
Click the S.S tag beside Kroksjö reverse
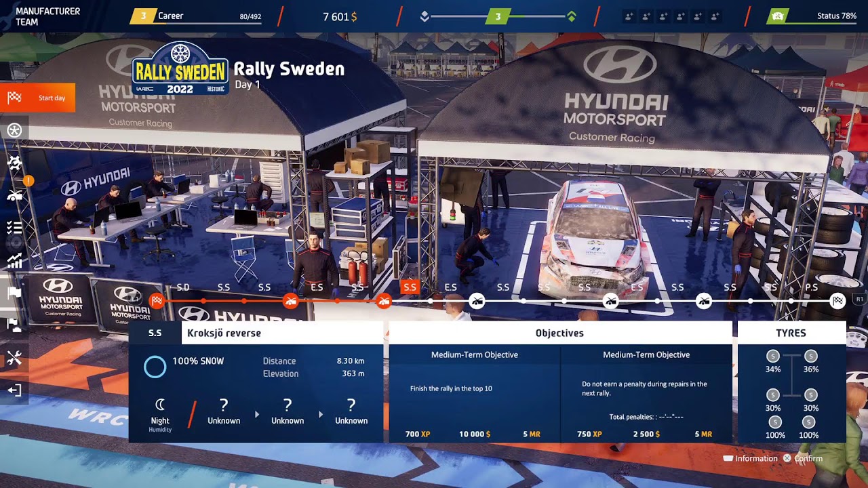[x=155, y=333]
